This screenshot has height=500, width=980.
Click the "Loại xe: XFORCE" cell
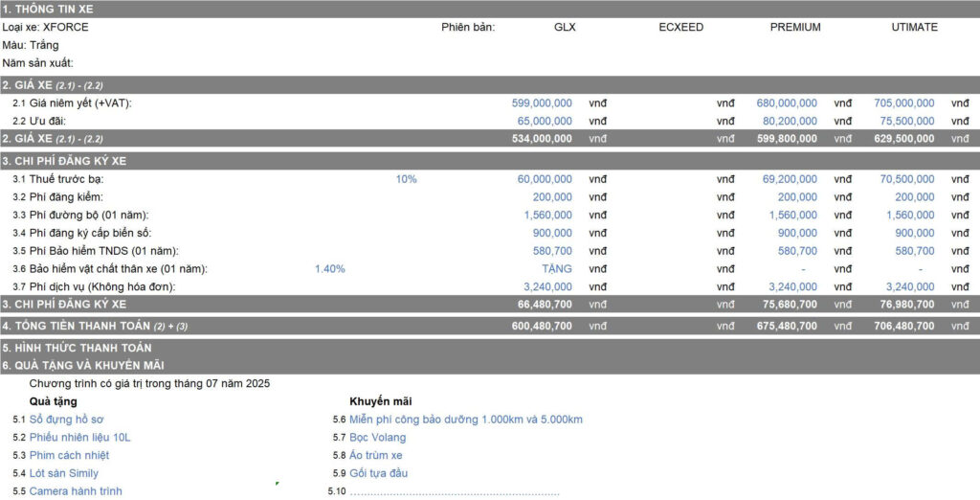pyautogui.click(x=46, y=27)
